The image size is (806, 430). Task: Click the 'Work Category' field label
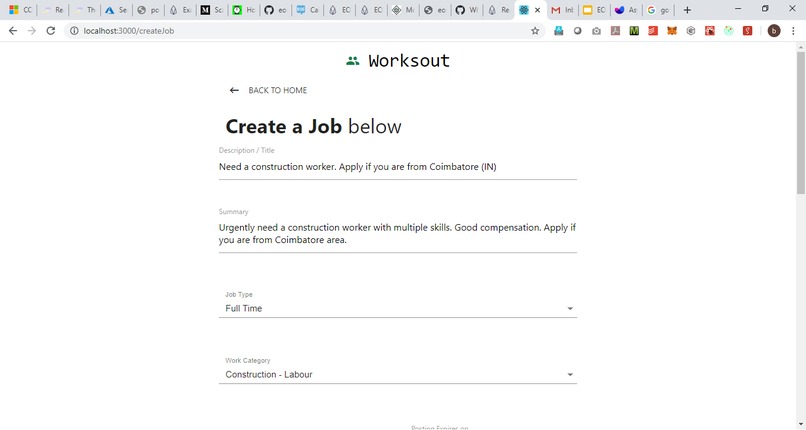[x=248, y=361]
